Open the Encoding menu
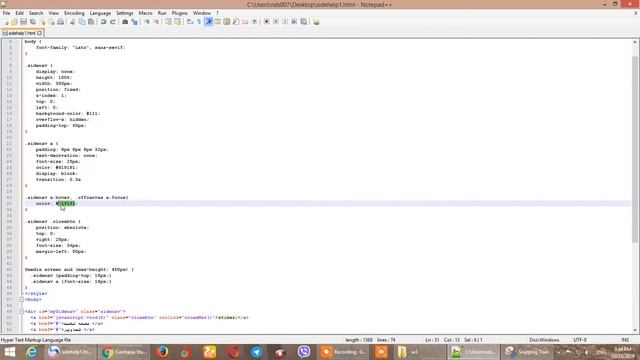This screenshot has height=360, width=640. (74, 13)
